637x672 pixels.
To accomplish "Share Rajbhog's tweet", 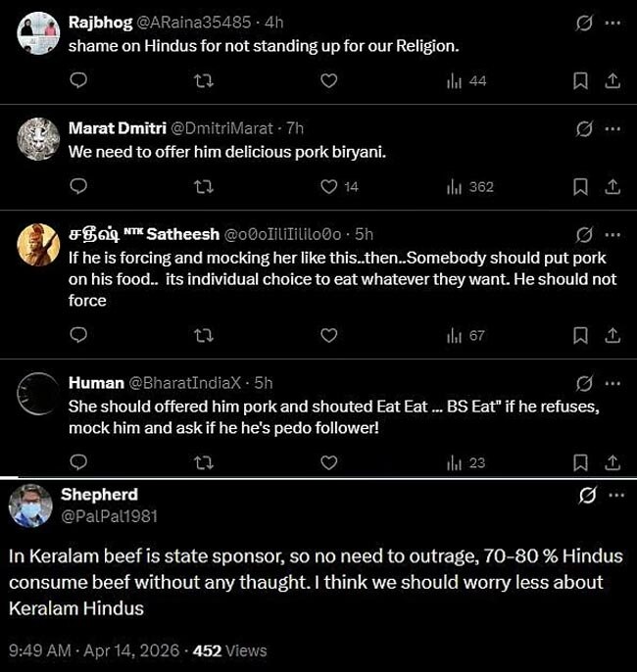I will [x=612, y=81].
